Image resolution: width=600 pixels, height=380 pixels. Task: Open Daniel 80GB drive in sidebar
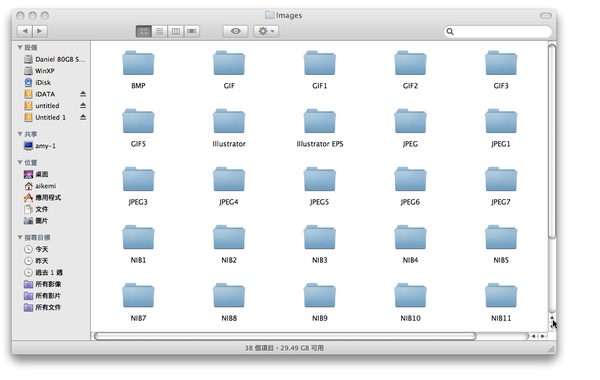54,59
